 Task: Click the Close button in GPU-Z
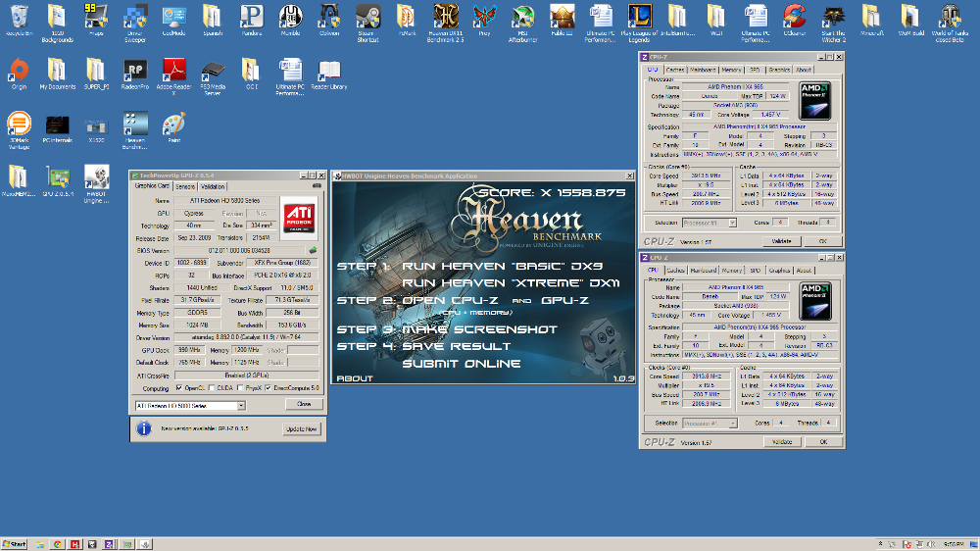[x=304, y=404]
